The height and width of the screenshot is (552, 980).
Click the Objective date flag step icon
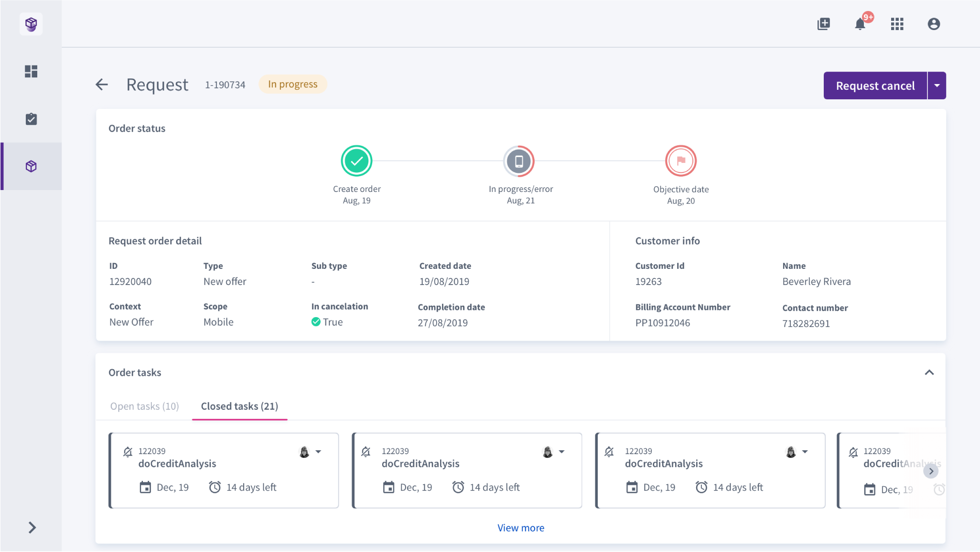click(681, 161)
